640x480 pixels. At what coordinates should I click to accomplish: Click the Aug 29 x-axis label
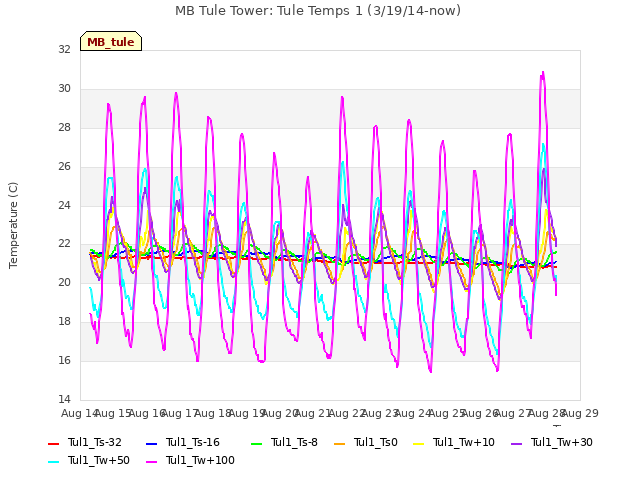click(580, 413)
